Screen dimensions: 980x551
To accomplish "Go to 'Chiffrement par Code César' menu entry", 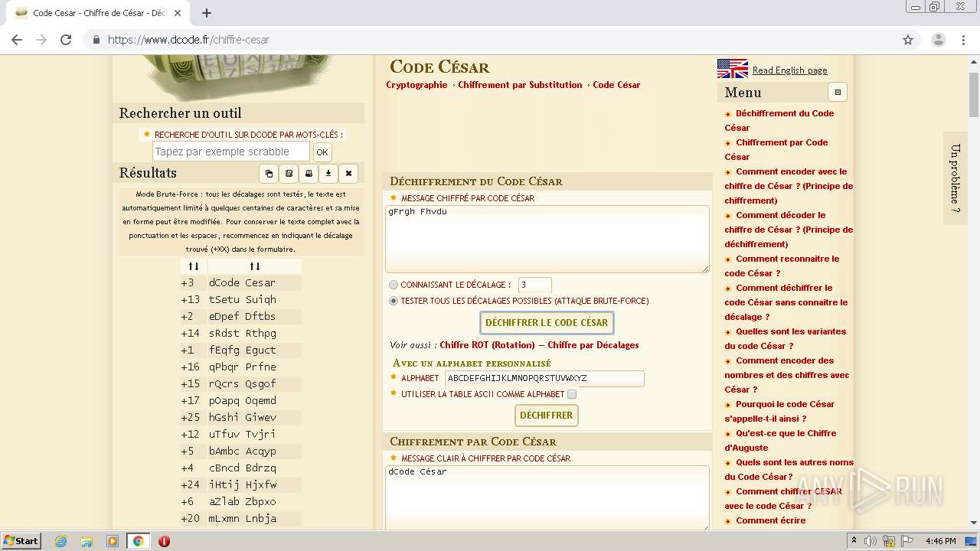I will point(776,149).
